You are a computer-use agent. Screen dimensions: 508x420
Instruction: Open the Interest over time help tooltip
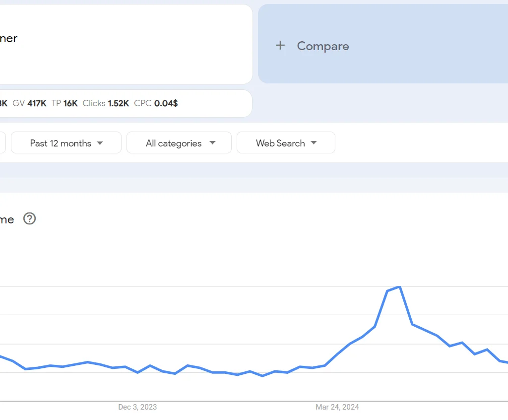[29, 219]
